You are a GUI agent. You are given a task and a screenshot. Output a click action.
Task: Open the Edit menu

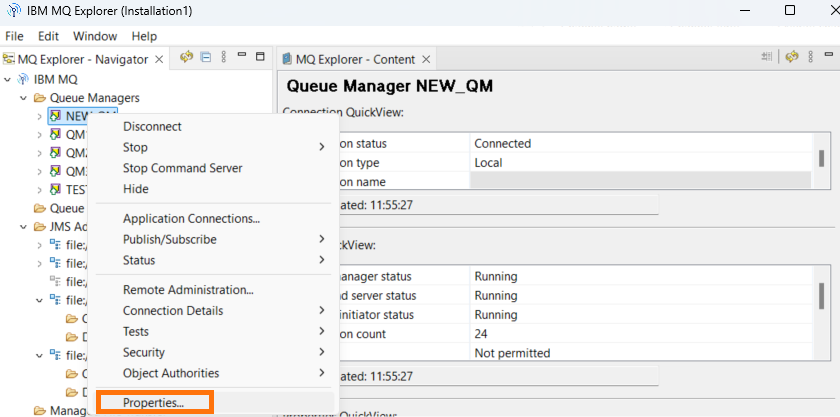48,36
